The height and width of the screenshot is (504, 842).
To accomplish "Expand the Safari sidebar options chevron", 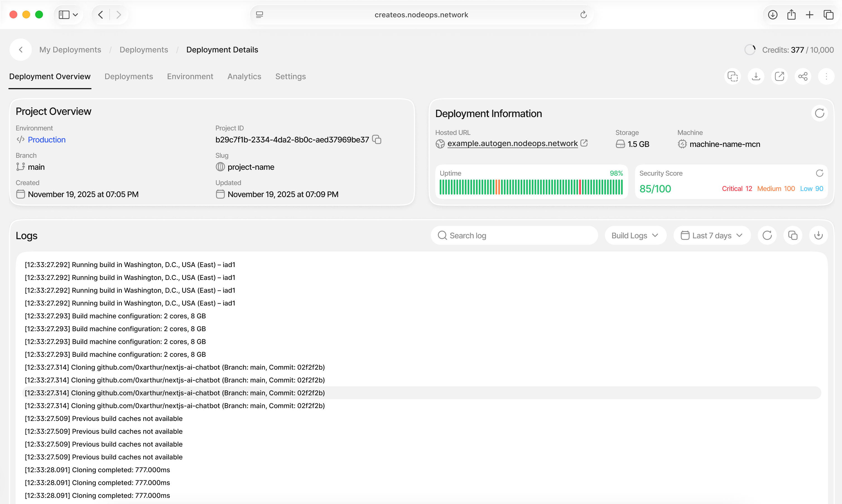I will 75,14.
